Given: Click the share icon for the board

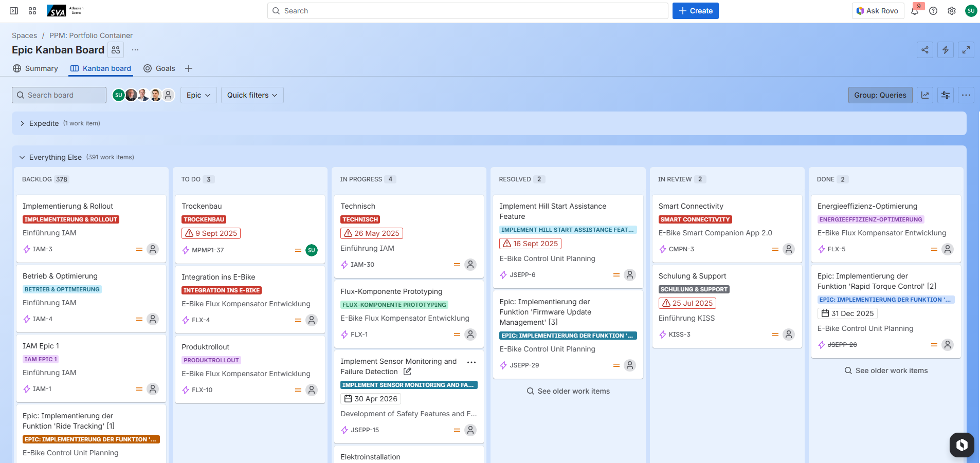Looking at the screenshot, I should pos(925,50).
